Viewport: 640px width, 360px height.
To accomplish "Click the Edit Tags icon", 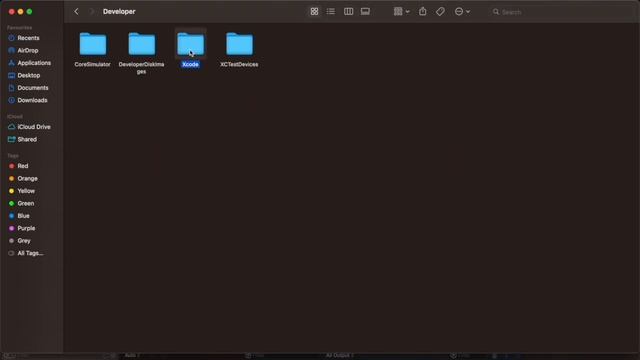I will tap(440, 12).
